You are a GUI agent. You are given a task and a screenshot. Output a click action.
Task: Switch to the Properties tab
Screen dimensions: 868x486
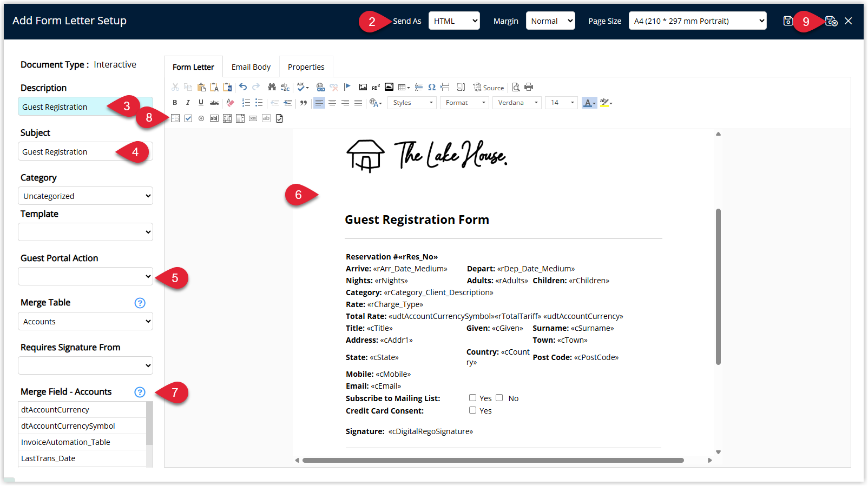[x=306, y=67]
